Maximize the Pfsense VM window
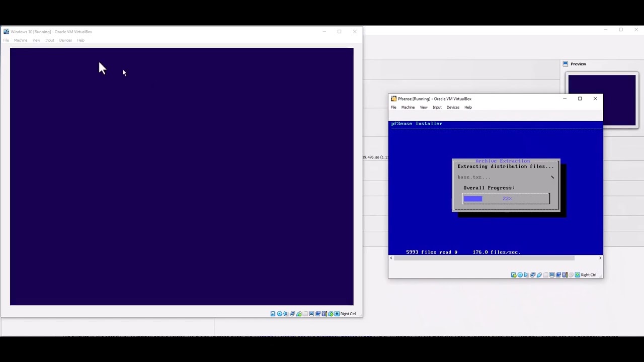644x362 pixels. pyautogui.click(x=580, y=99)
